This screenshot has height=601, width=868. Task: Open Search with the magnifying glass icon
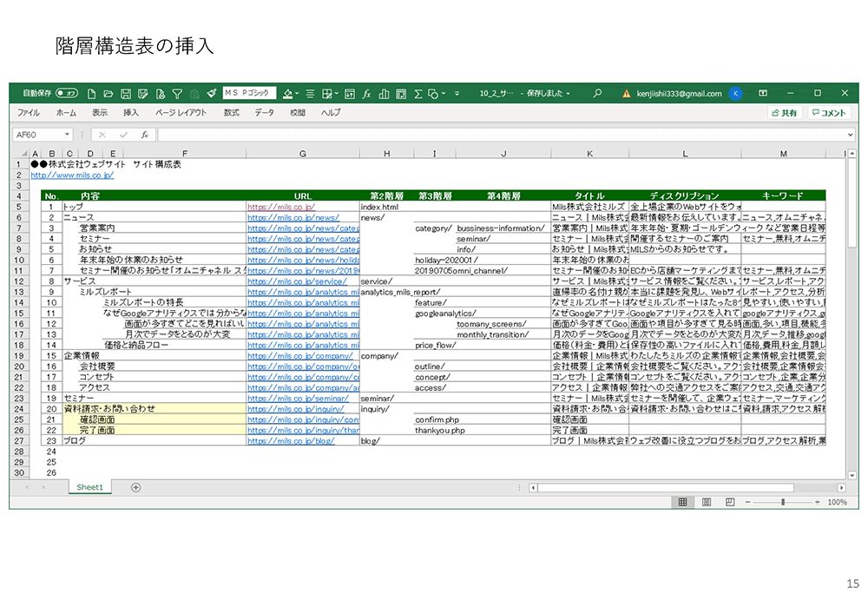click(x=597, y=93)
